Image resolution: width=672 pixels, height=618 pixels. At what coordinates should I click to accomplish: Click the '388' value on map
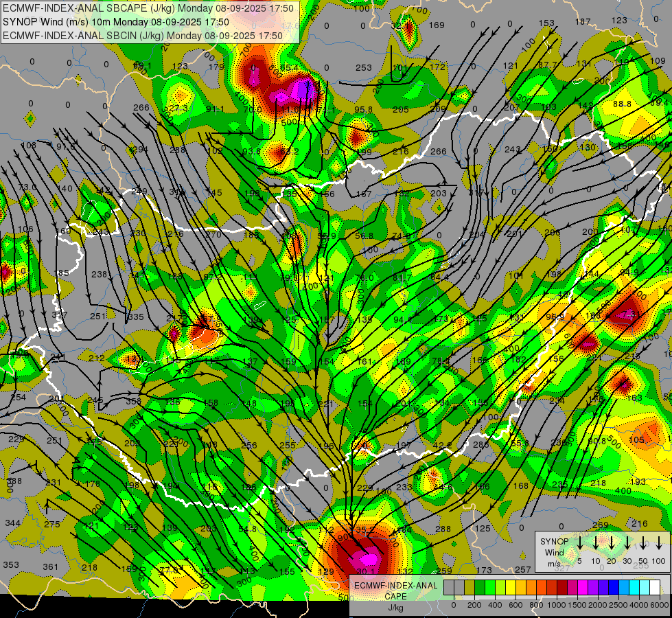tap(14, 481)
